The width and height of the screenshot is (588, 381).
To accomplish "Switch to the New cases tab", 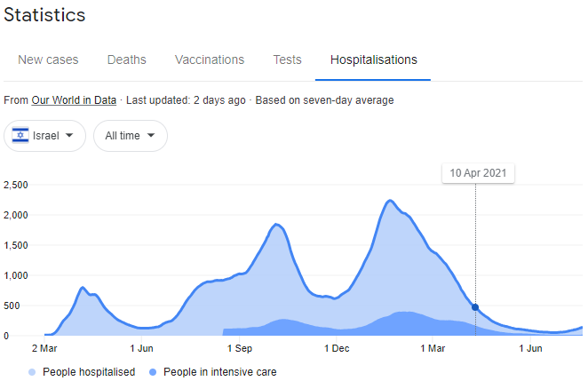I will point(48,60).
